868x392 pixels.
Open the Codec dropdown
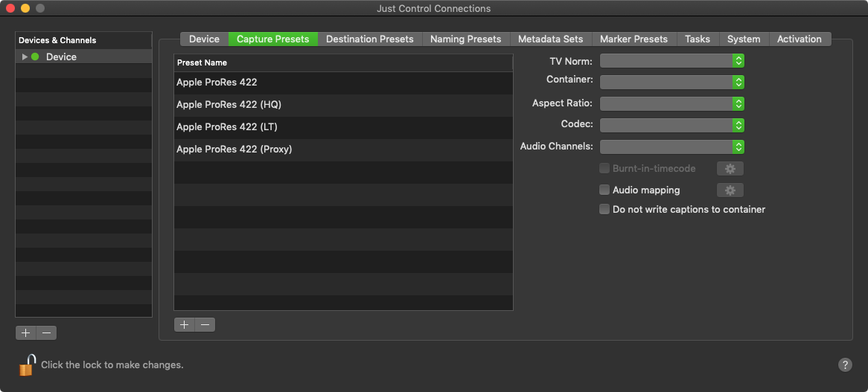coord(672,126)
